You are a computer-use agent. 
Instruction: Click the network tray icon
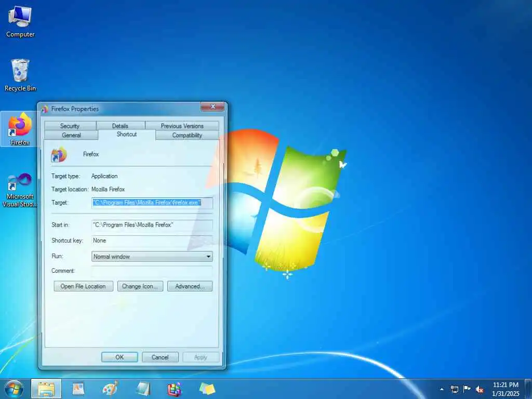coord(454,389)
